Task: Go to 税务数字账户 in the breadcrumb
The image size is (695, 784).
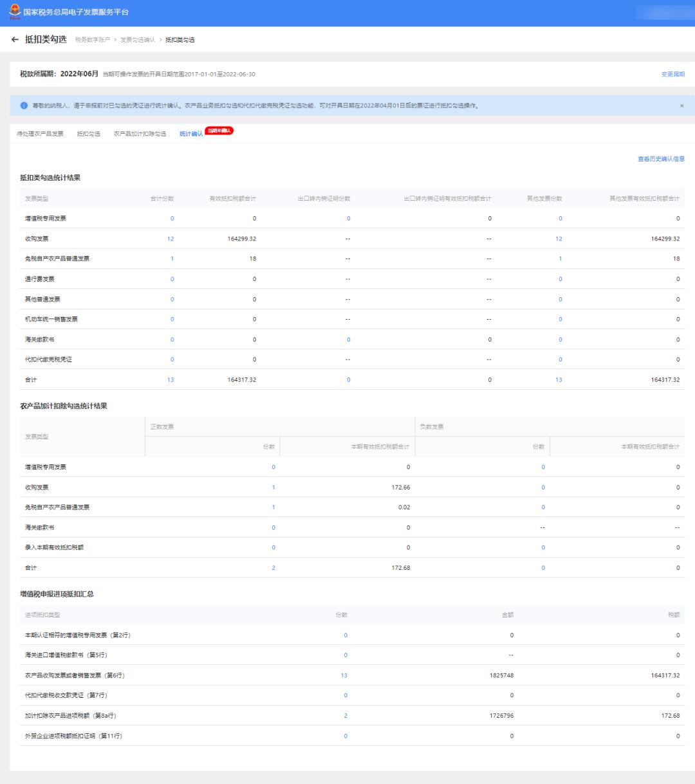Action: coord(91,41)
